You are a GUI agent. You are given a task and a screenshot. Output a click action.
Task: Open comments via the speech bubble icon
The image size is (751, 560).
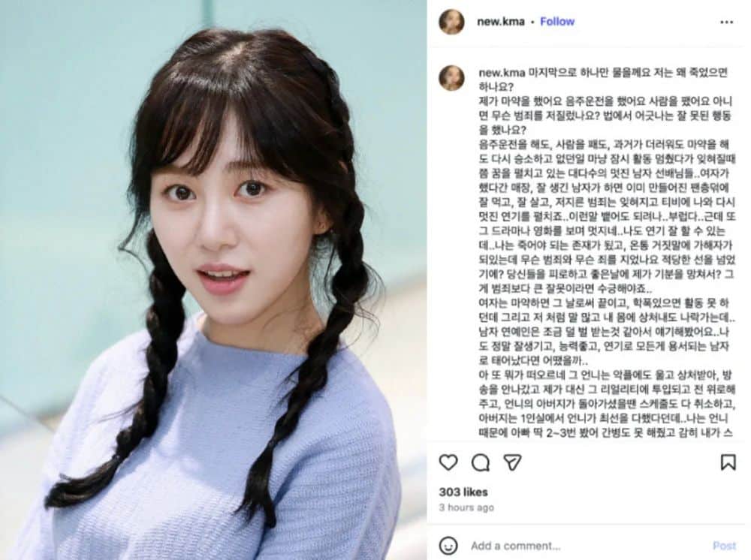[x=481, y=462]
